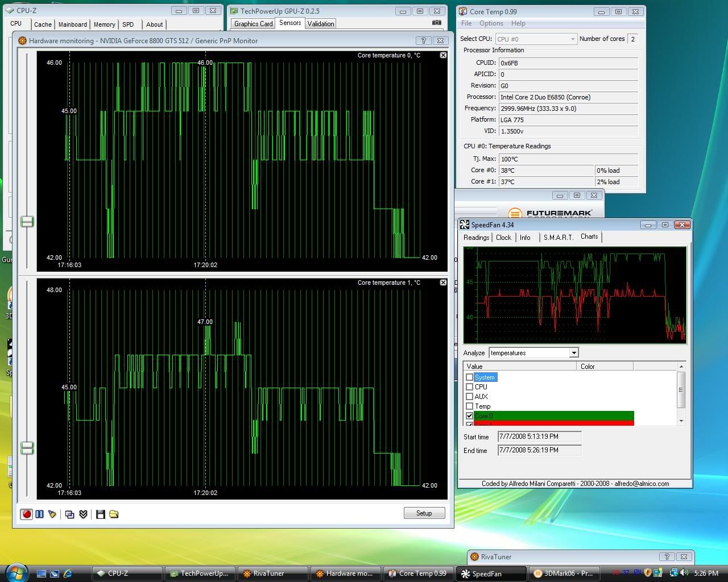Pause the hardware monitoring graphs

pos(39,514)
